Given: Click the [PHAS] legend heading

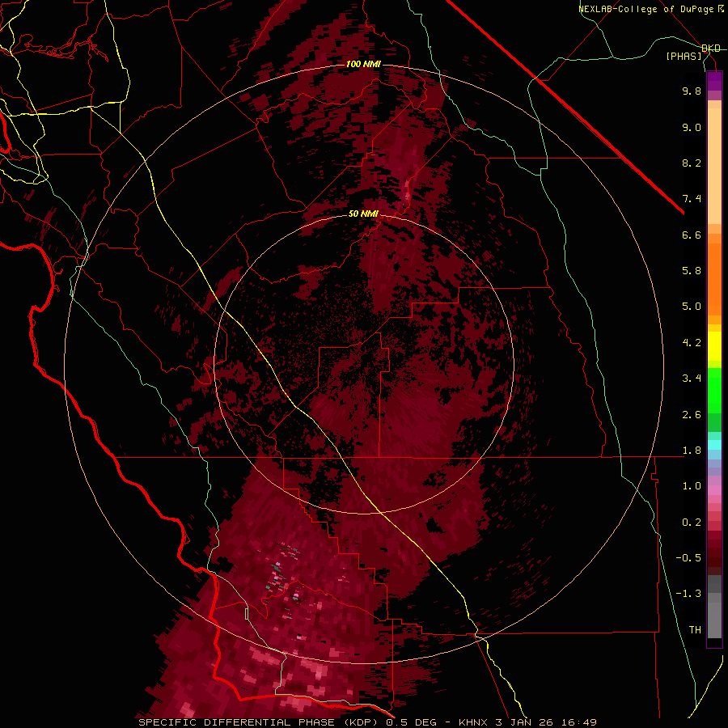Looking at the screenshot, I should click(684, 56).
